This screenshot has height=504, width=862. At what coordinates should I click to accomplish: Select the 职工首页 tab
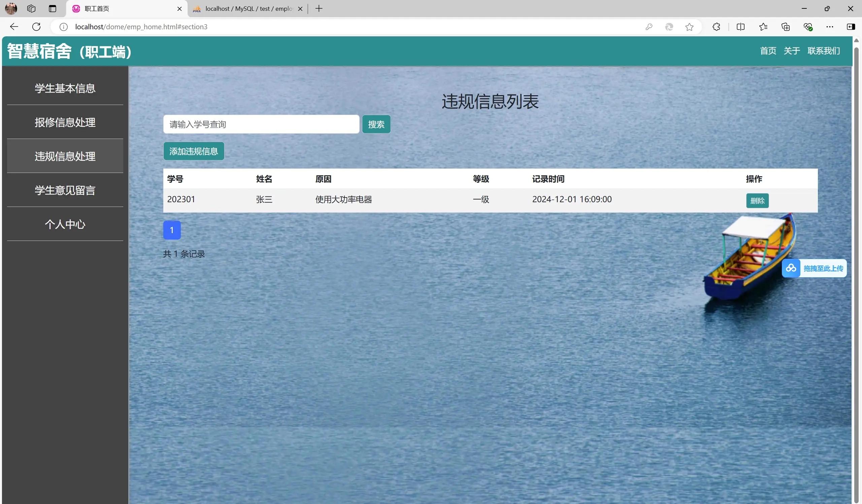(127, 9)
